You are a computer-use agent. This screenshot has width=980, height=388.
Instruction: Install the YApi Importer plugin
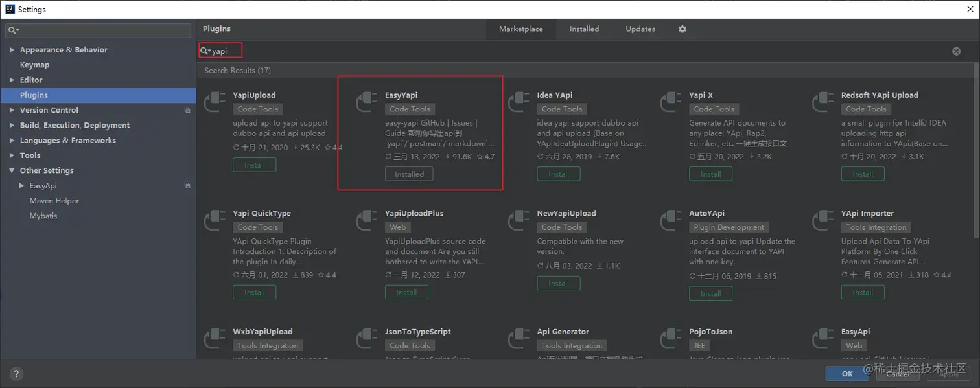[863, 293]
